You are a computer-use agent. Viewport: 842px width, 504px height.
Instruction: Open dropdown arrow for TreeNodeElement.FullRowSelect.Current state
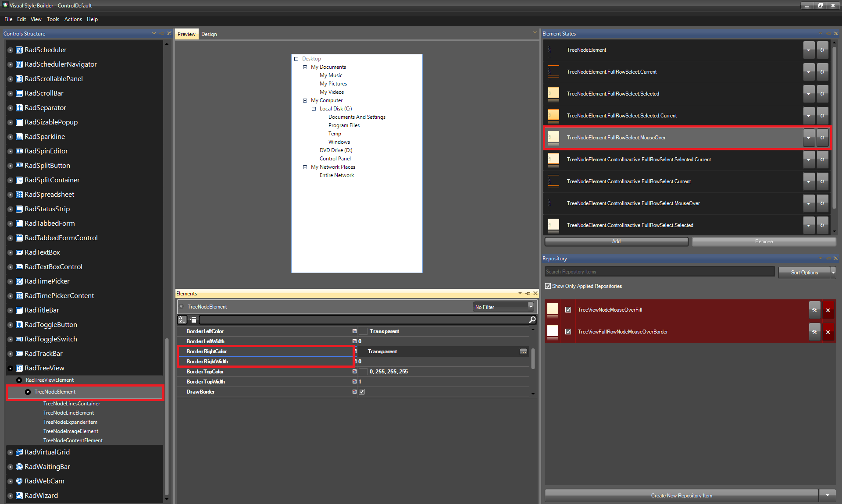click(x=809, y=72)
